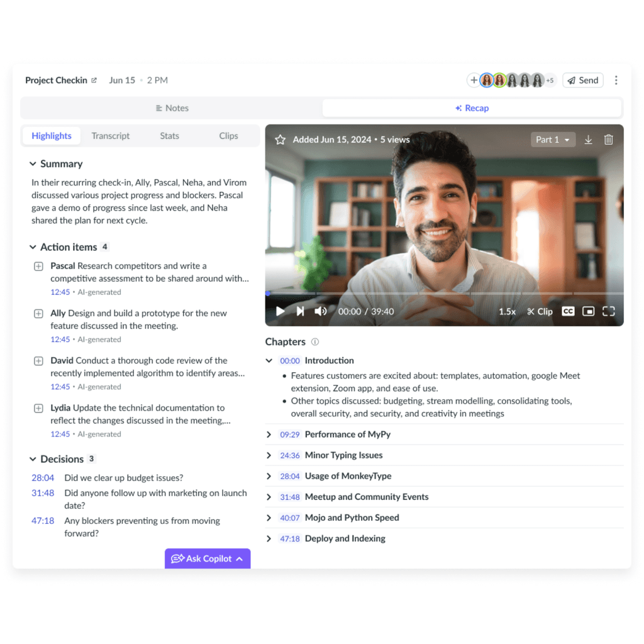The height and width of the screenshot is (644, 644).
Task: Download the meeting recording
Action: point(588,139)
